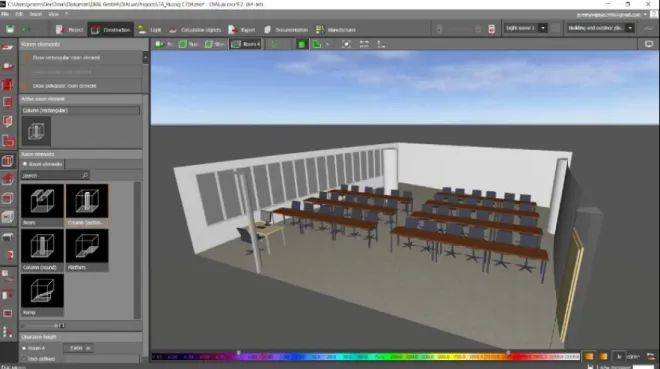
Task: Click the lx unit icon near color scale
Action: pos(619,356)
